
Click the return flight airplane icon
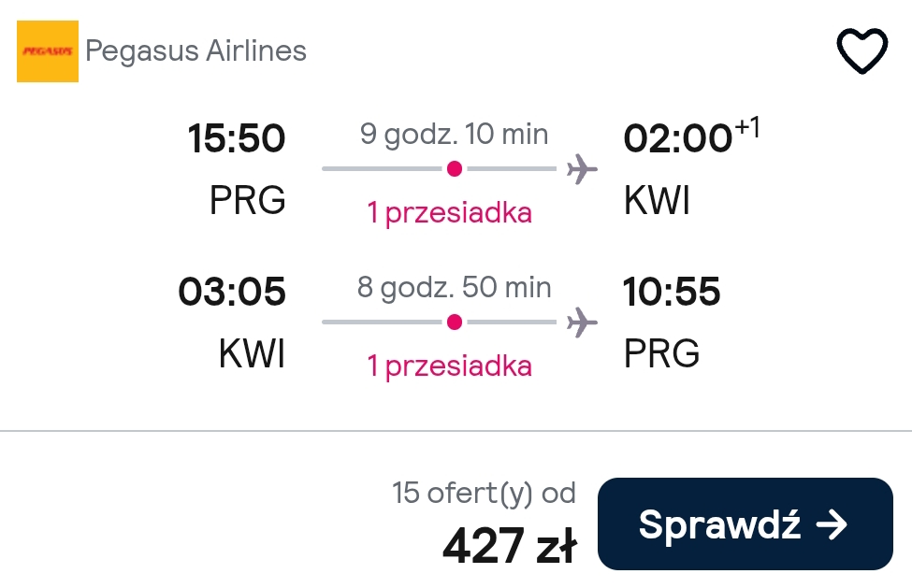[582, 323]
